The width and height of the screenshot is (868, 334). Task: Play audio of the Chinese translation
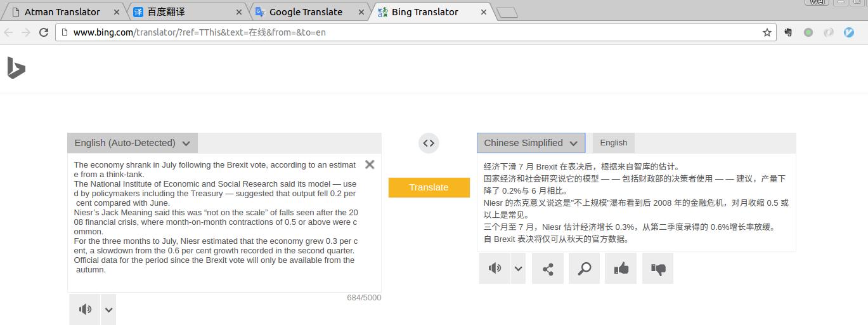coord(495,268)
